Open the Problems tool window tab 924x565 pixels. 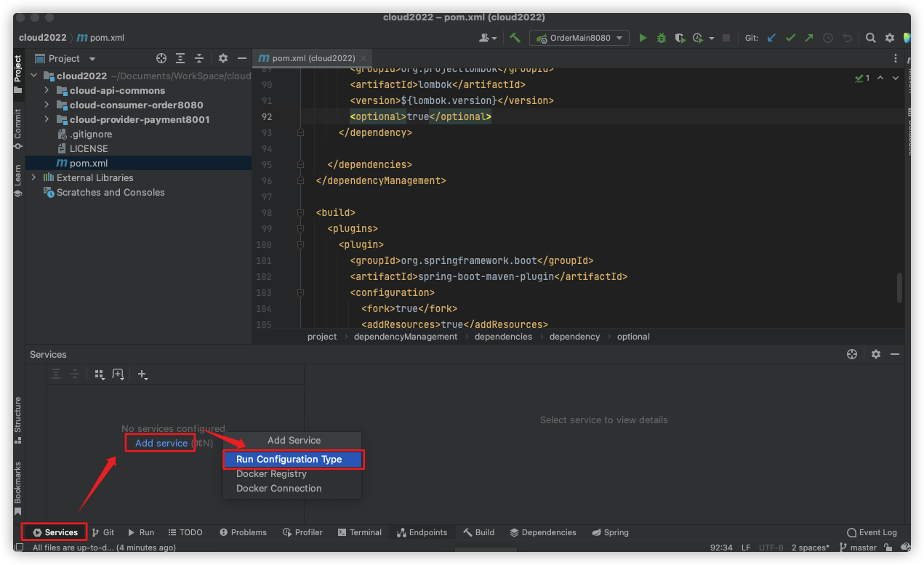click(x=243, y=532)
